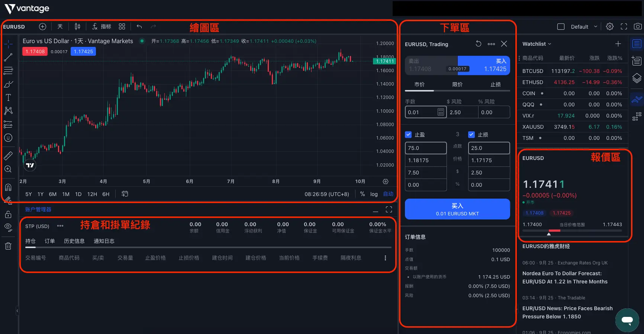The image size is (644, 334).
Task: Open the 天 timeframe interval dropdown
Action: (x=60, y=27)
